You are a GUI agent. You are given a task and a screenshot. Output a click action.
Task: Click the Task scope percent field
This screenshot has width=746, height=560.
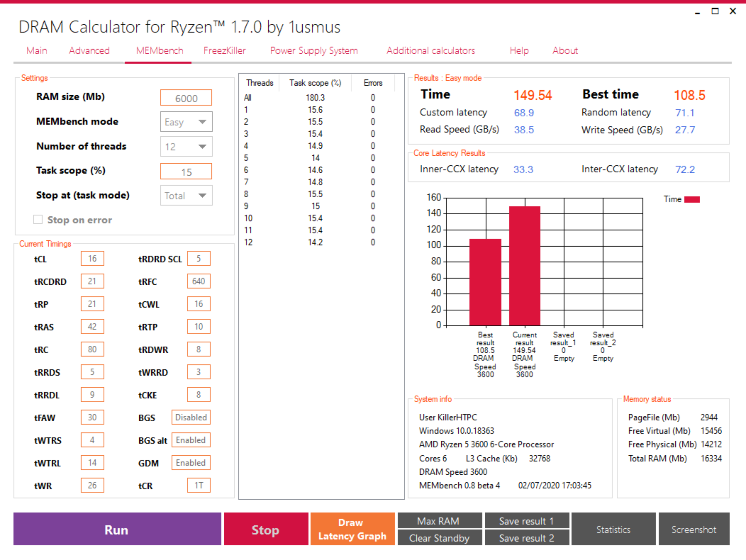(x=186, y=172)
